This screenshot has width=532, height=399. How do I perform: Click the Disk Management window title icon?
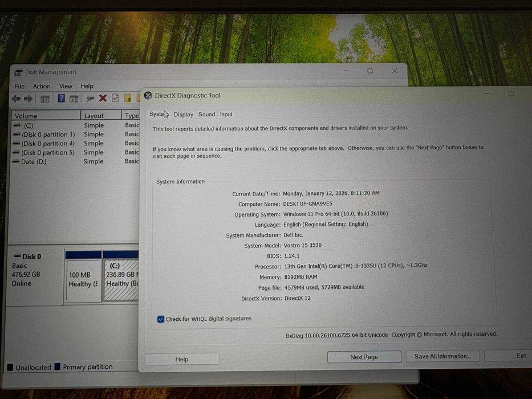[x=18, y=72]
